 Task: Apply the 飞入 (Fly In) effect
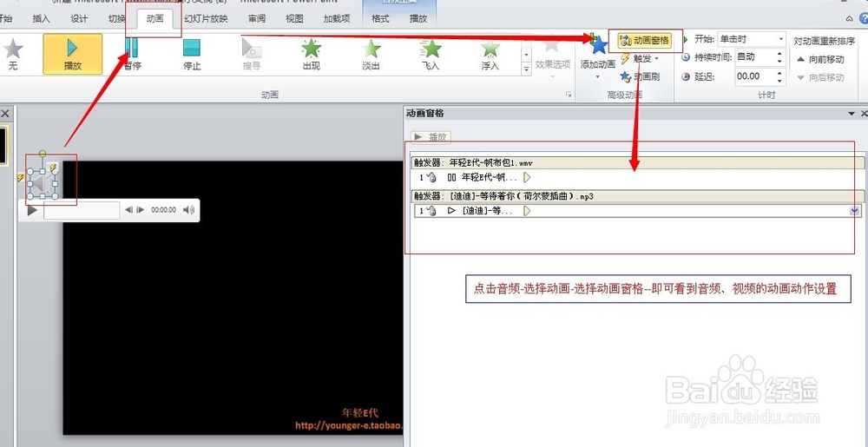[431, 54]
